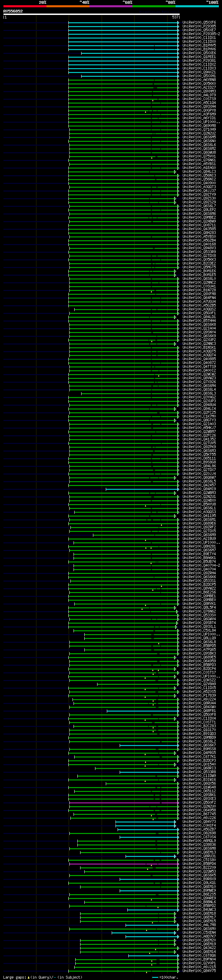This screenshot has width=222, height=980.
Task: Select the UniRef100_A6YRN8 label
Action: coord(199,80)
